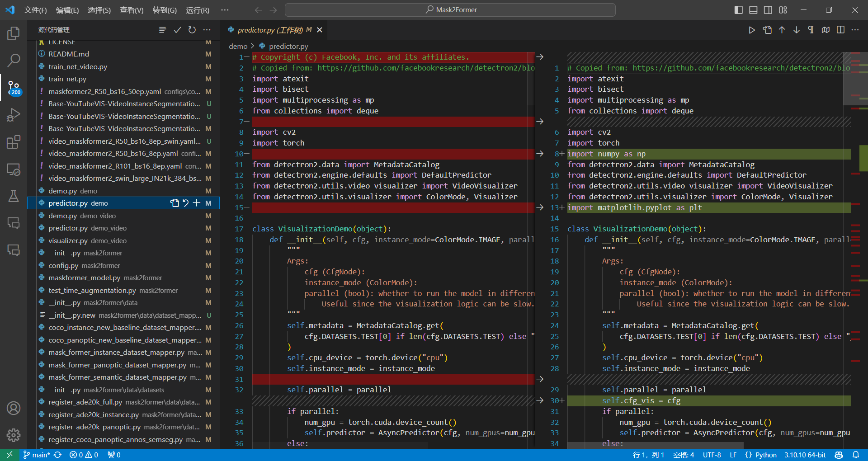Open the Extensions view
The width and height of the screenshot is (868, 461).
[x=14, y=142]
